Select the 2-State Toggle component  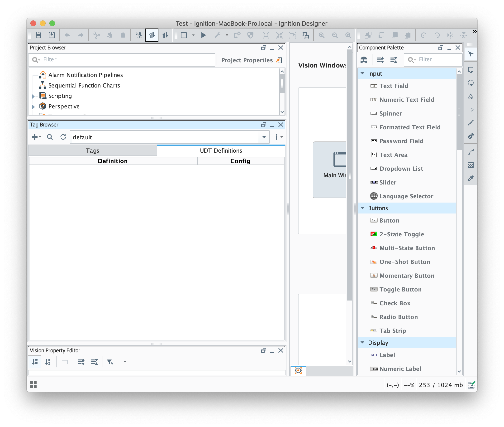pos(397,234)
